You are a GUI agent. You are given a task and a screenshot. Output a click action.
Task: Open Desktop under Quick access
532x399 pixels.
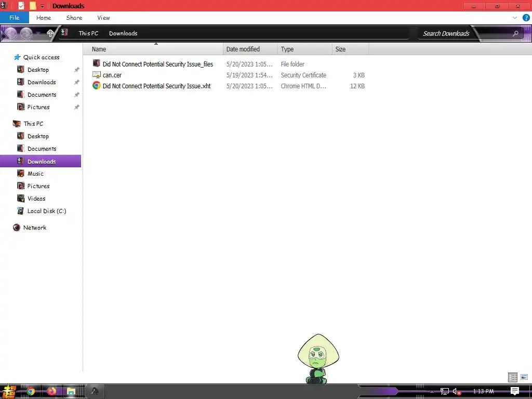click(38, 70)
